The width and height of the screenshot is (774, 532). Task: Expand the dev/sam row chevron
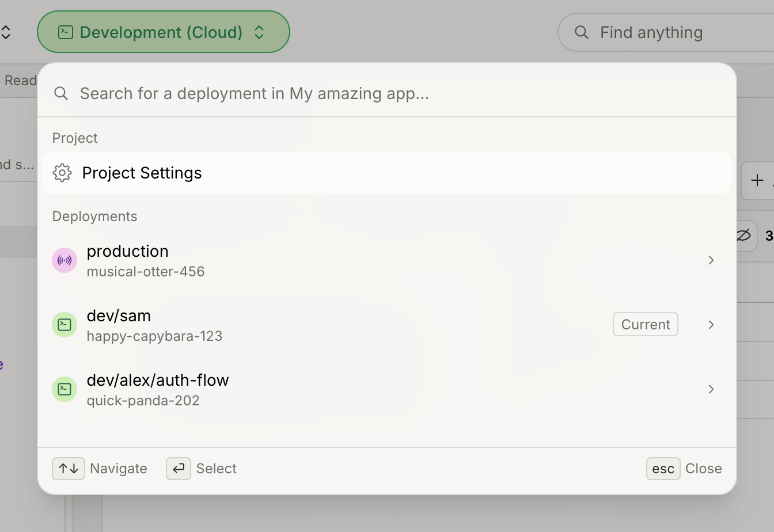[x=711, y=325]
